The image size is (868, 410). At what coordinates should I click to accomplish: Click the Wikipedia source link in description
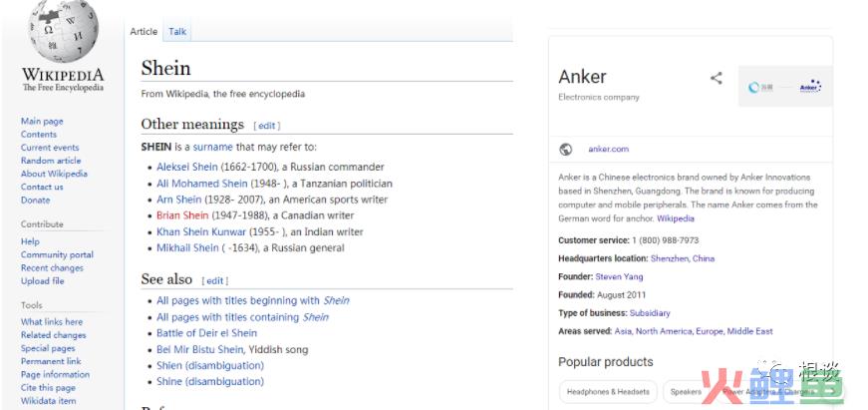(676, 218)
